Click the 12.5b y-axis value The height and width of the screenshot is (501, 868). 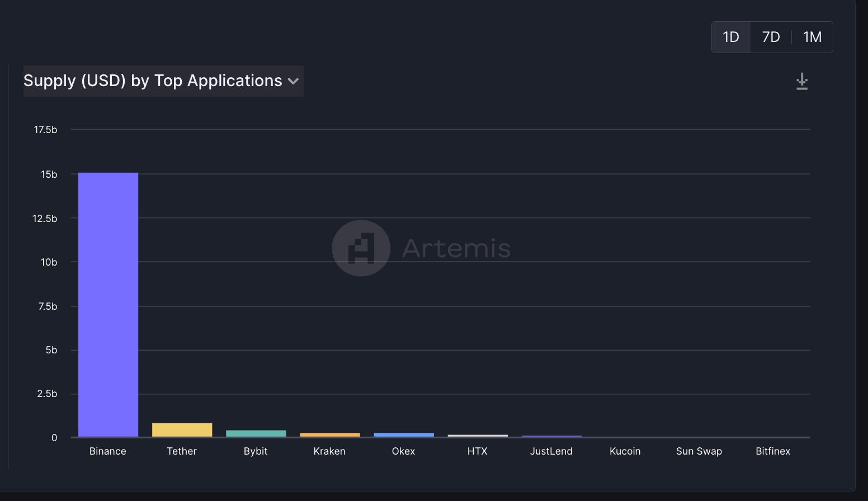point(45,219)
